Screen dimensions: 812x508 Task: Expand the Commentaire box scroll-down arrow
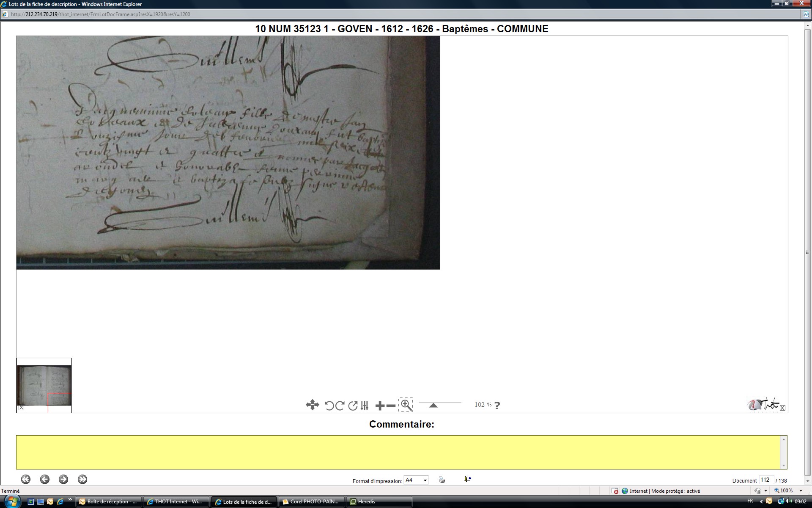[x=784, y=465]
